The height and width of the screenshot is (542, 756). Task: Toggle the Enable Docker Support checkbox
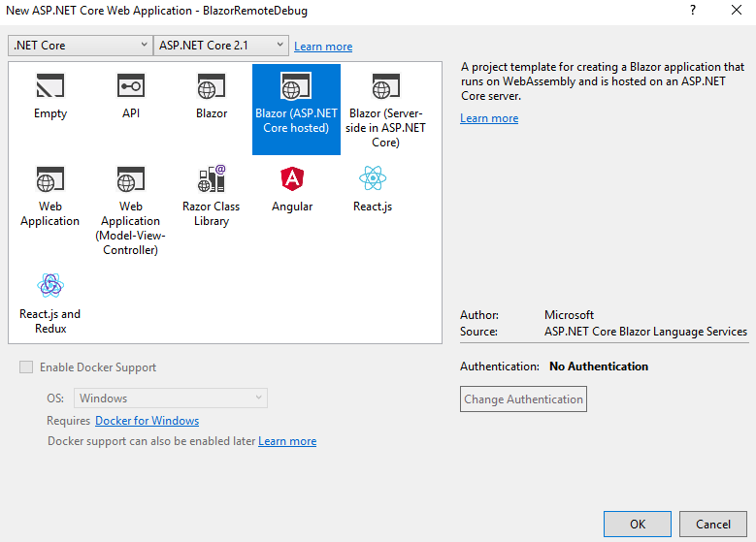point(27,367)
